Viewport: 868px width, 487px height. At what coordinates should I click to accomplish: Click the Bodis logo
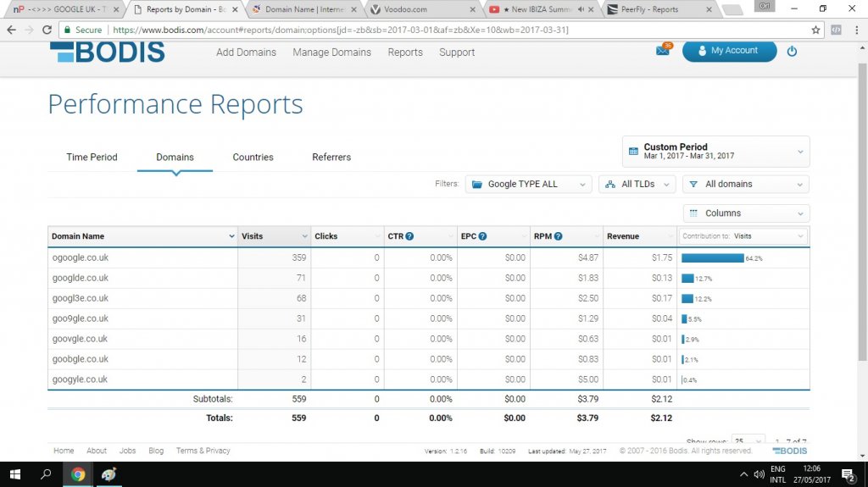pyautogui.click(x=108, y=52)
